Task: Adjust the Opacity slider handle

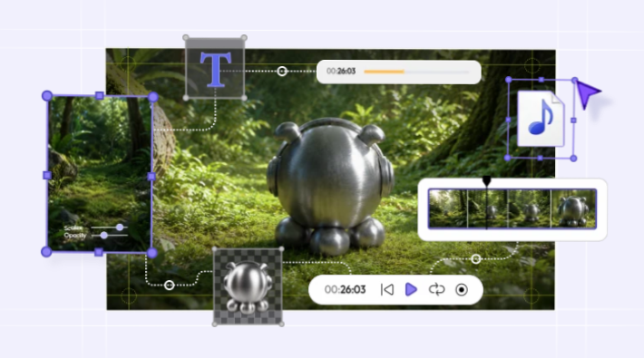Action: tap(104, 236)
